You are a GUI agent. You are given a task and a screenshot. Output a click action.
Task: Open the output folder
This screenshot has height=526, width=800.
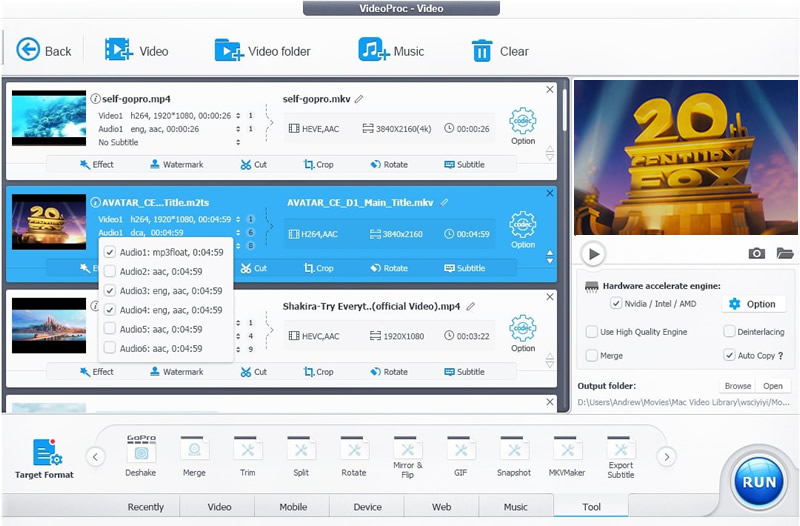click(x=772, y=386)
